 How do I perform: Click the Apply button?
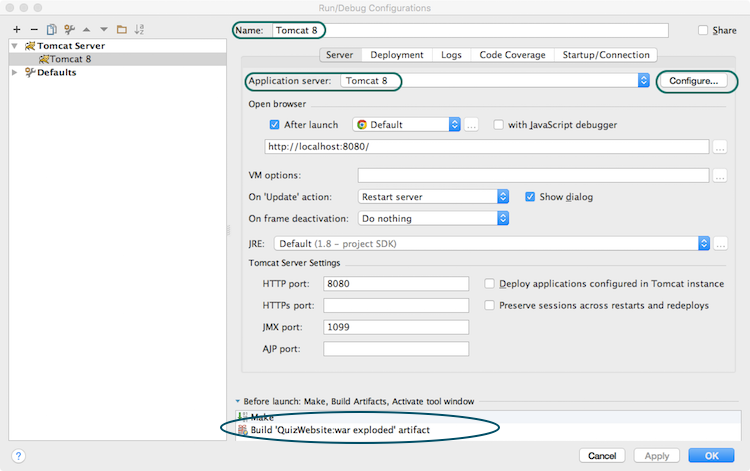point(657,456)
